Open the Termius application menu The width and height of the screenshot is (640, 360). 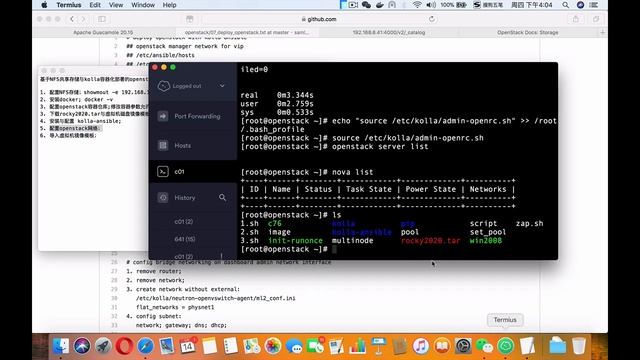pos(69,5)
